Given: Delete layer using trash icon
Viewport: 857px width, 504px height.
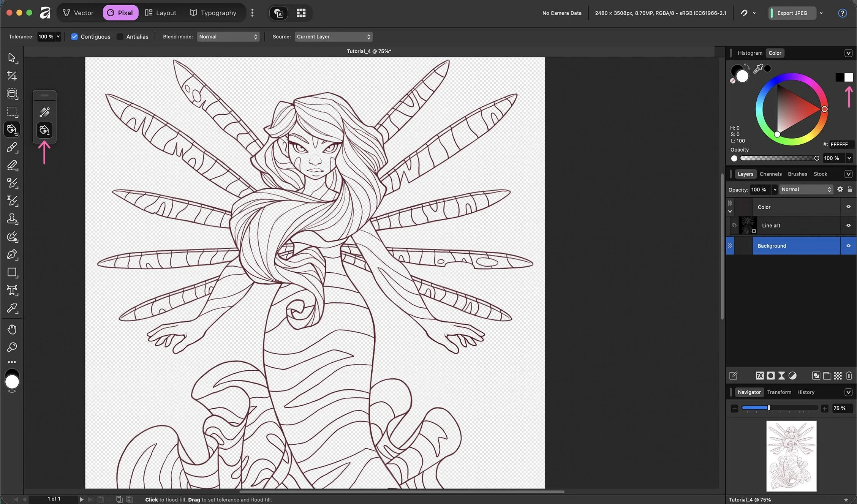Looking at the screenshot, I should click(x=849, y=376).
